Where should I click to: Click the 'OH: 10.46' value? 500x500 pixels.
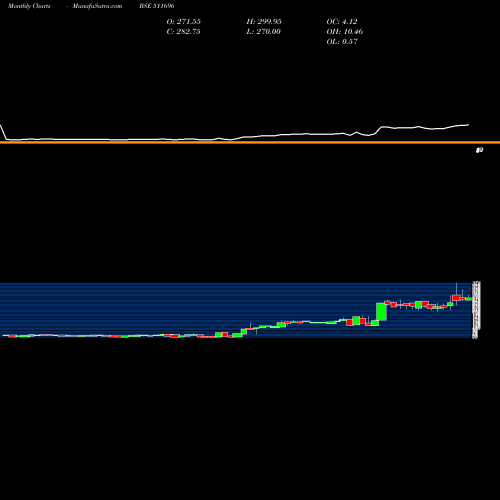345,31
